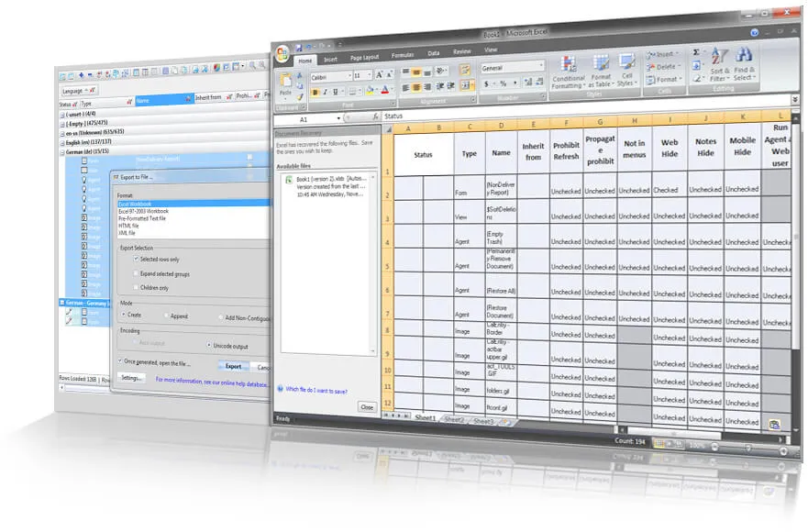This screenshot has width=808, height=532.
Task: Select the Create mode radio button
Action: click(x=123, y=314)
